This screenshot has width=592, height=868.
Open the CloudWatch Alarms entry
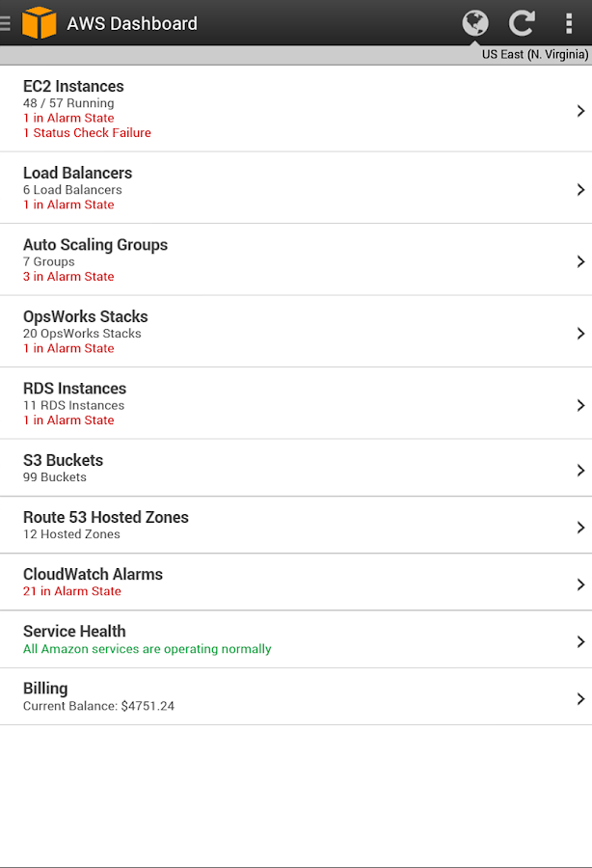pos(94,582)
